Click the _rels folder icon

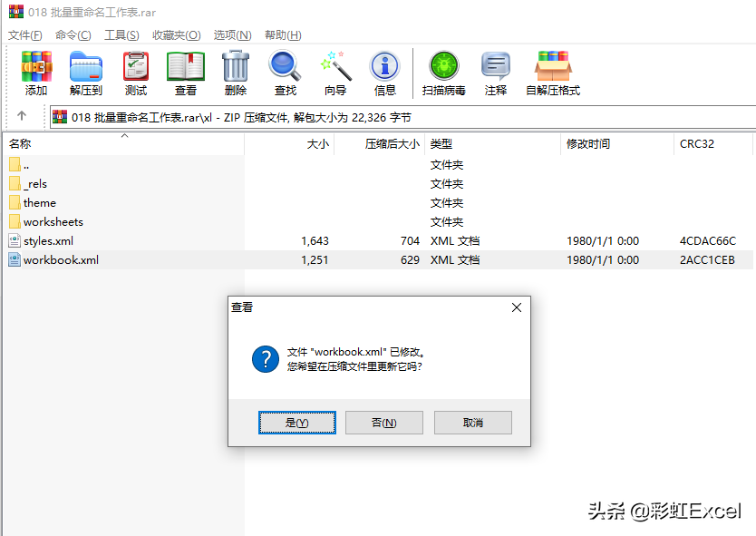pos(15,183)
